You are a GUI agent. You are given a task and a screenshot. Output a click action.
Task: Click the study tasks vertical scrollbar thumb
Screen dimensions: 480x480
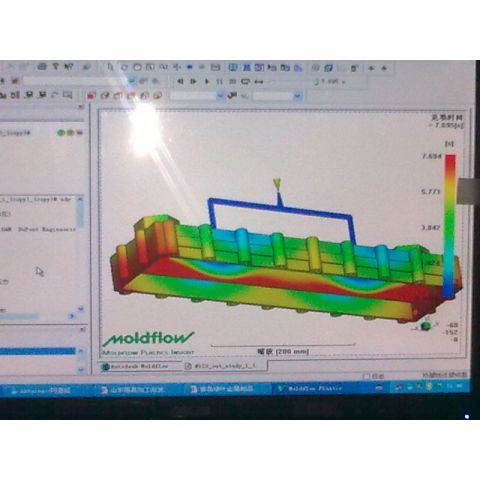pyautogui.click(x=80, y=215)
